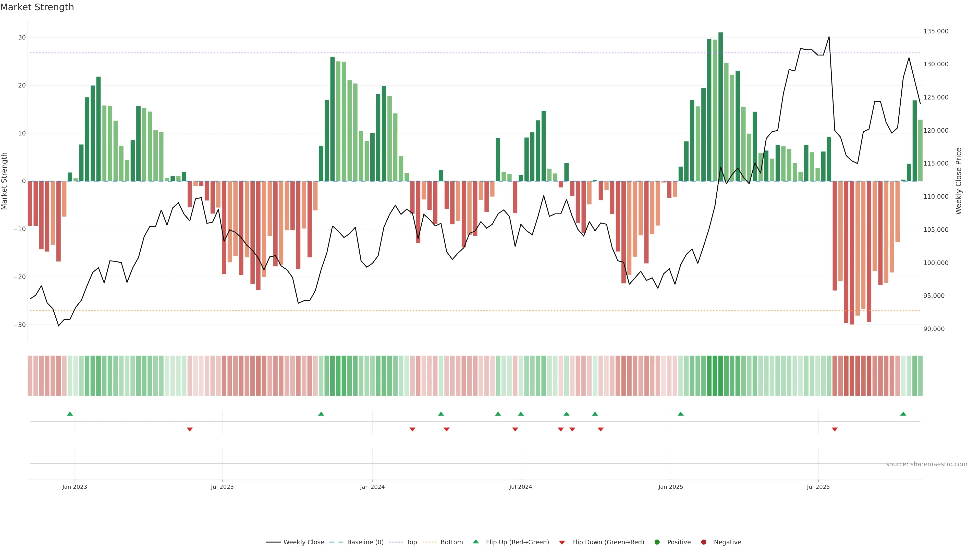980x551 pixels.
Task: Click the last flip-up triangle at far right
Action: tap(903, 414)
